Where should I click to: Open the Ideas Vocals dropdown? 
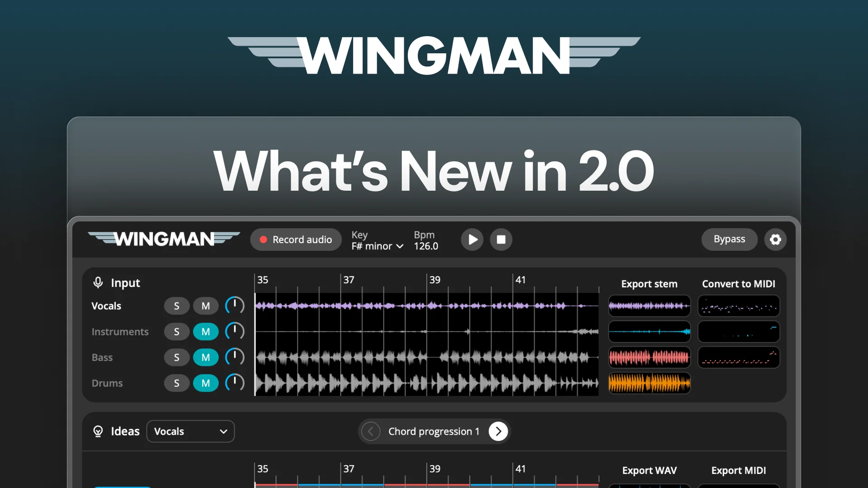(x=190, y=432)
